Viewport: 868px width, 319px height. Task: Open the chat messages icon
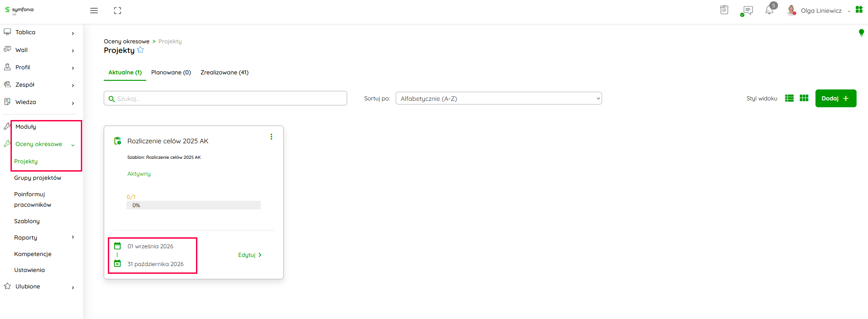pyautogui.click(x=747, y=10)
